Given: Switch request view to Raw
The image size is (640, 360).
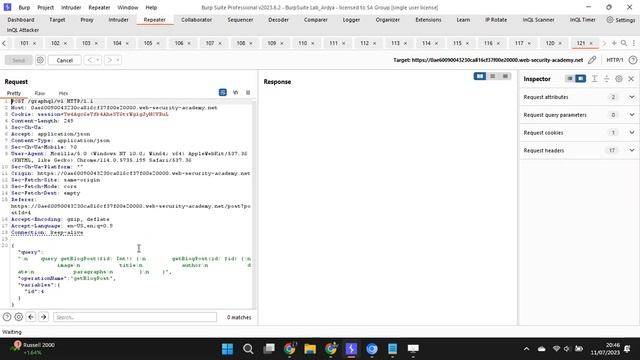Looking at the screenshot, I should [40, 93].
